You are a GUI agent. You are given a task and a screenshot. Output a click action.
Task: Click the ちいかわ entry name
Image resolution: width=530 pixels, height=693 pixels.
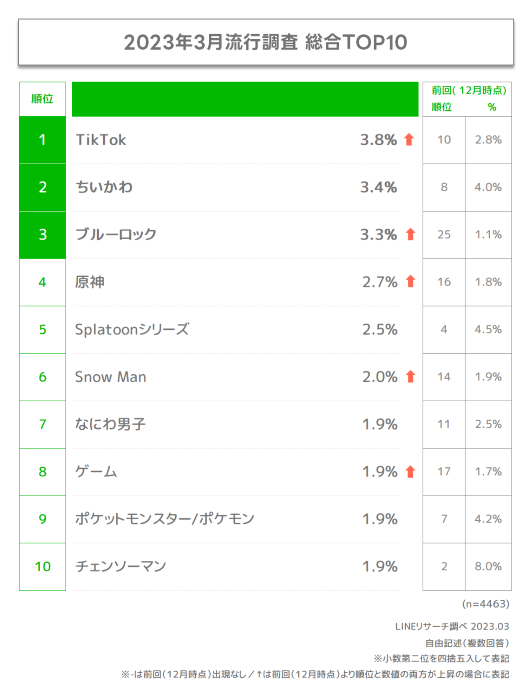pyautogui.click(x=104, y=187)
